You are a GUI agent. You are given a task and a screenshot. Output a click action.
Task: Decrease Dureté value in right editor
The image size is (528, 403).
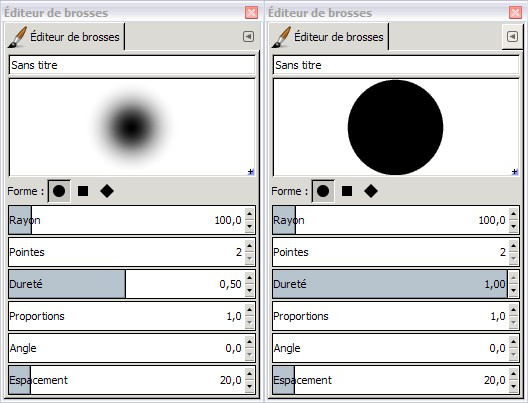click(513, 290)
